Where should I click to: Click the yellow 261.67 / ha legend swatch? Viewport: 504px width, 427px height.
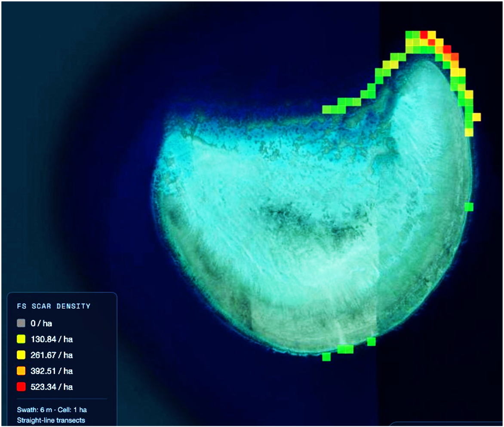(x=21, y=355)
